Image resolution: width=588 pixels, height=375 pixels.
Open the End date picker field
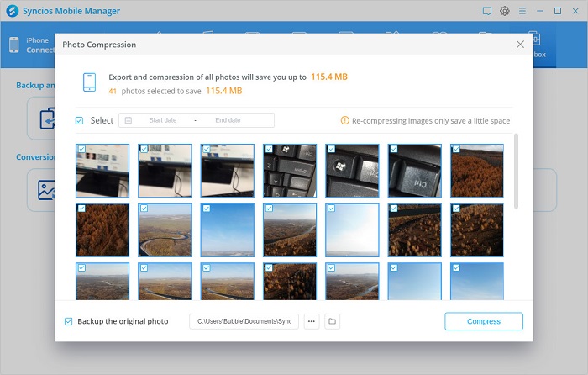tap(228, 120)
